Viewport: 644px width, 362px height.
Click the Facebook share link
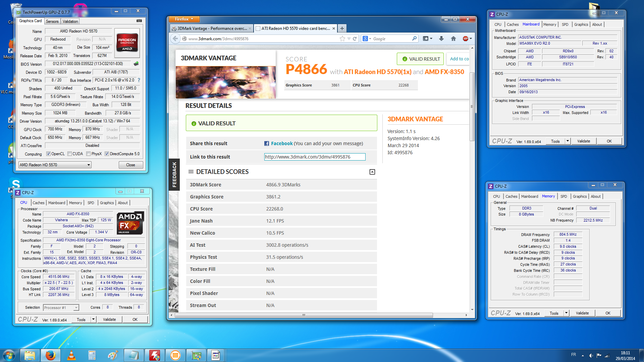tap(282, 143)
